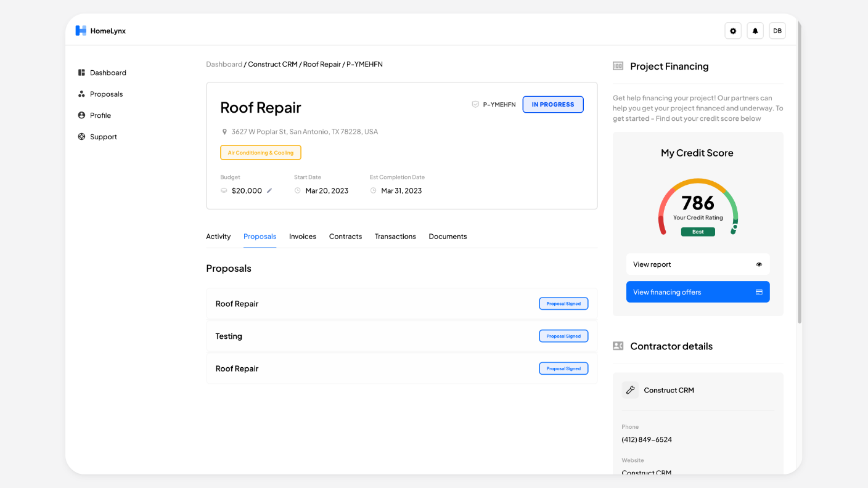This screenshot has height=488, width=868.
Task: Click the Contractor details heading icon
Action: tap(618, 346)
